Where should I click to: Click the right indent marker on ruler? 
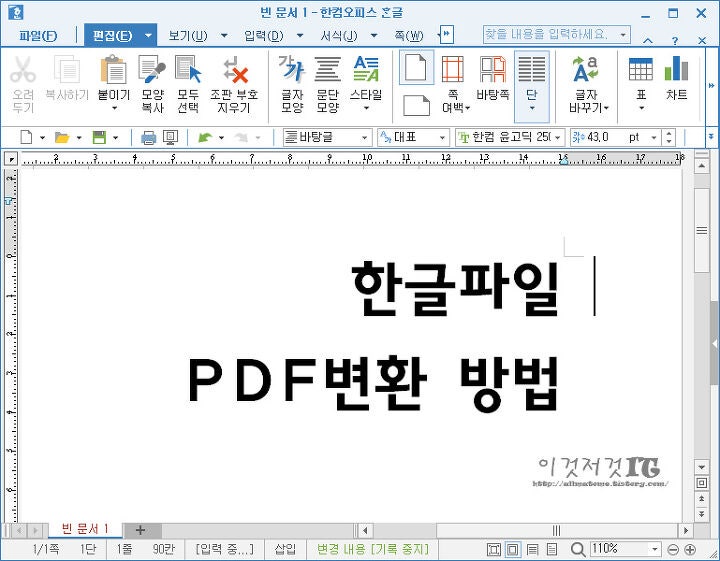(x=564, y=160)
